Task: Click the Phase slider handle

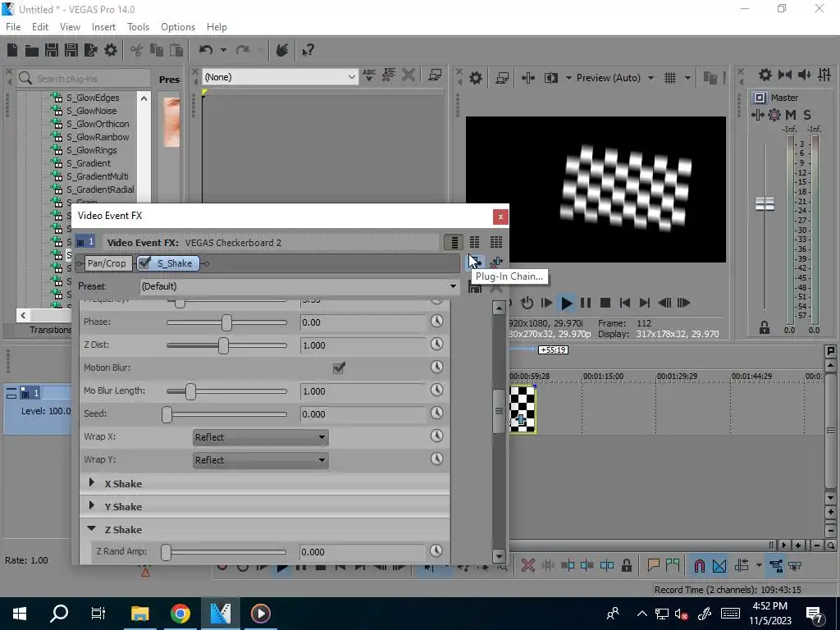Action: (226, 322)
